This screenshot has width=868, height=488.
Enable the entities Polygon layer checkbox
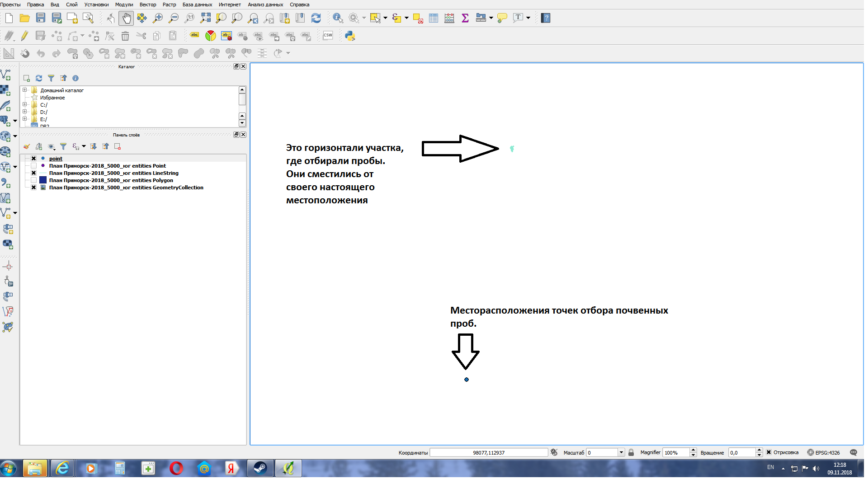coord(33,180)
